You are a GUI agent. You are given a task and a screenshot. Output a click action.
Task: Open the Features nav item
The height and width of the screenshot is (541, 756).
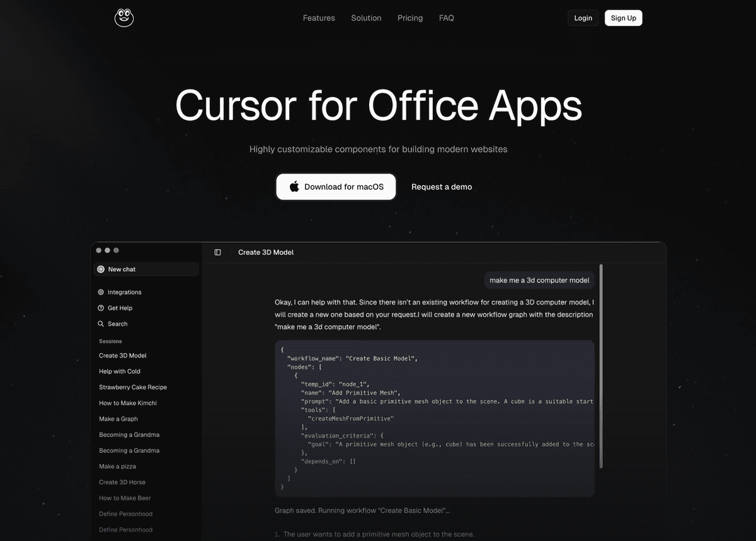(319, 18)
